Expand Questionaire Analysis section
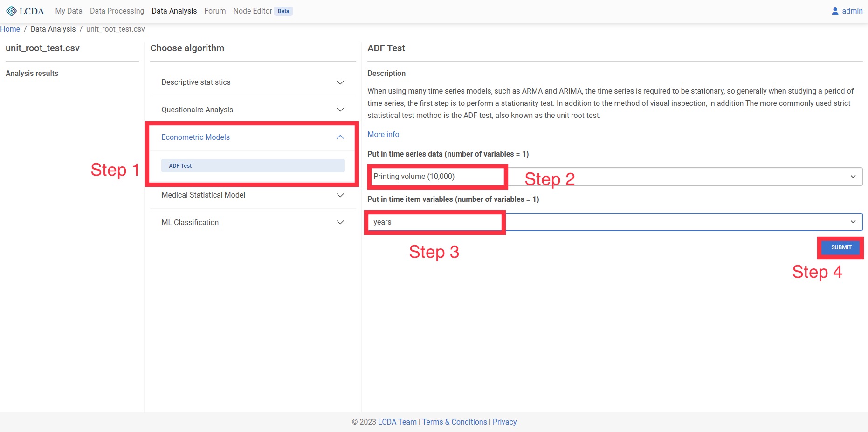The height and width of the screenshot is (432, 868). pos(340,110)
